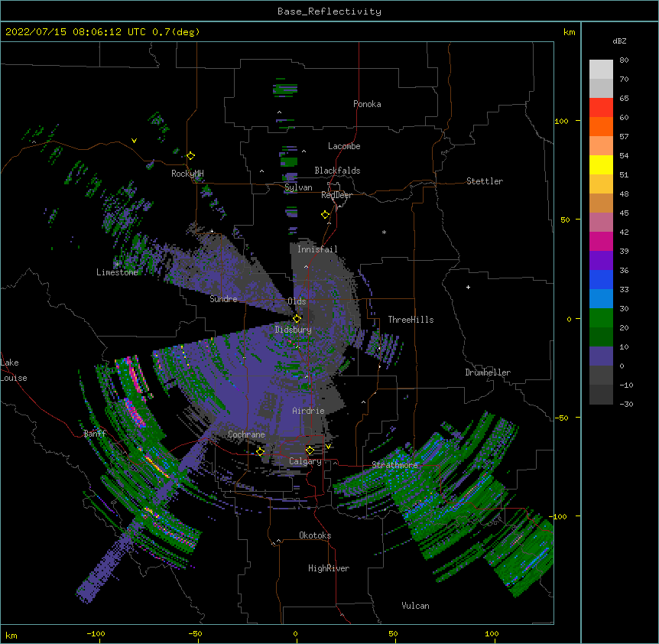Click the Strathmore town label

pyautogui.click(x=394, y=465)
